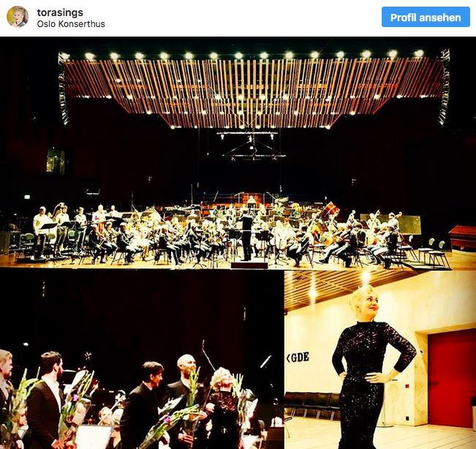The width and height of the screenshot is (476, 449).
Task: Click the red door beside the woman
Action: coord(452,380)
